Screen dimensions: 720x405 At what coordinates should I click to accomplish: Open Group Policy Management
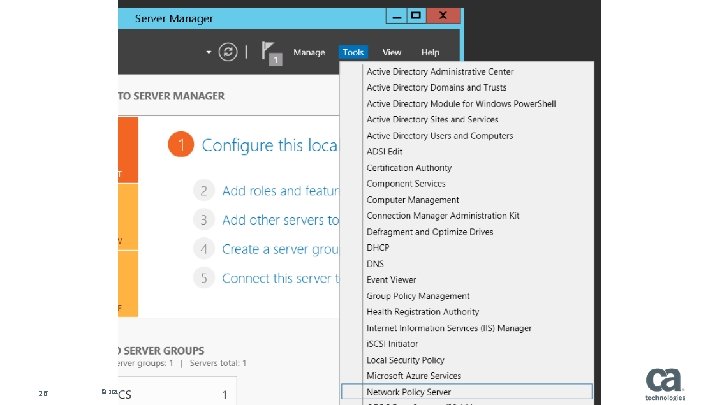pyautogui.click(x=417, y=296)
